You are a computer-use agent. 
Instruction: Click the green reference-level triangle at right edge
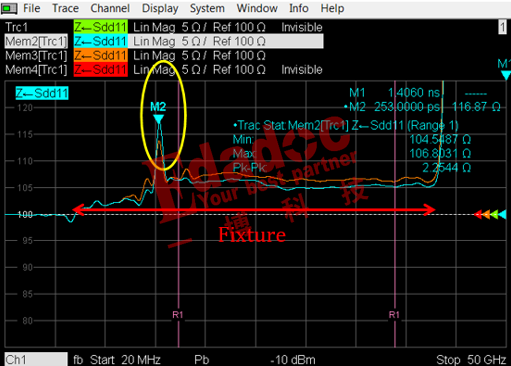(x=494, y=214)
